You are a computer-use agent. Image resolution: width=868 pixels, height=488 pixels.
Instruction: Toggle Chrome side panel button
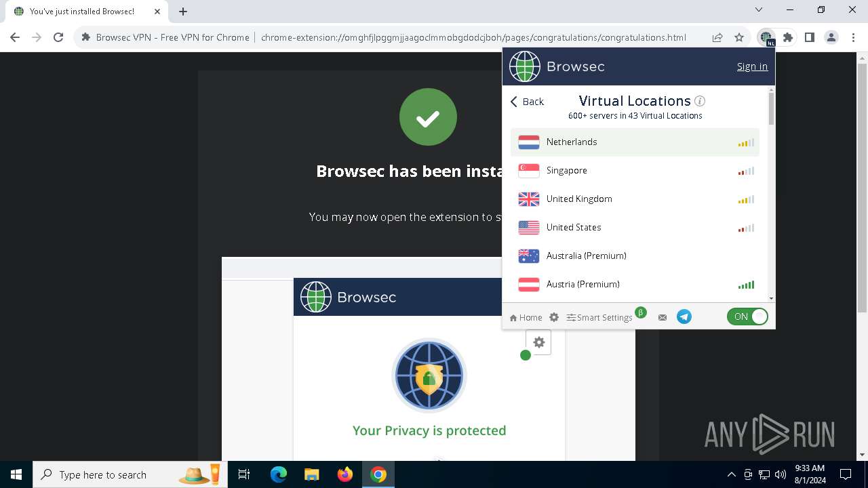coord(810,38)
